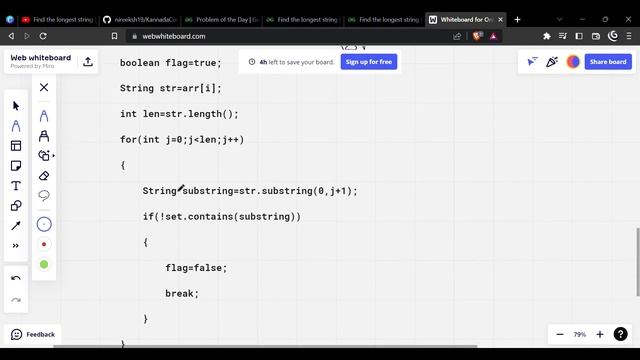Screen dimensions: 640x360
Task: Click the Web whiteboard logo
Action: pos(40,61)
